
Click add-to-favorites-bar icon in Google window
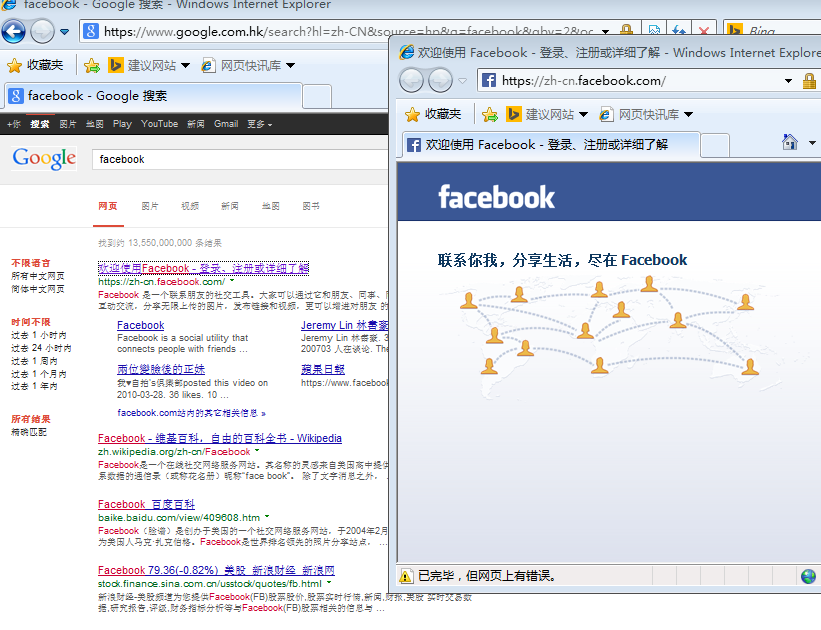pos(92,65)
